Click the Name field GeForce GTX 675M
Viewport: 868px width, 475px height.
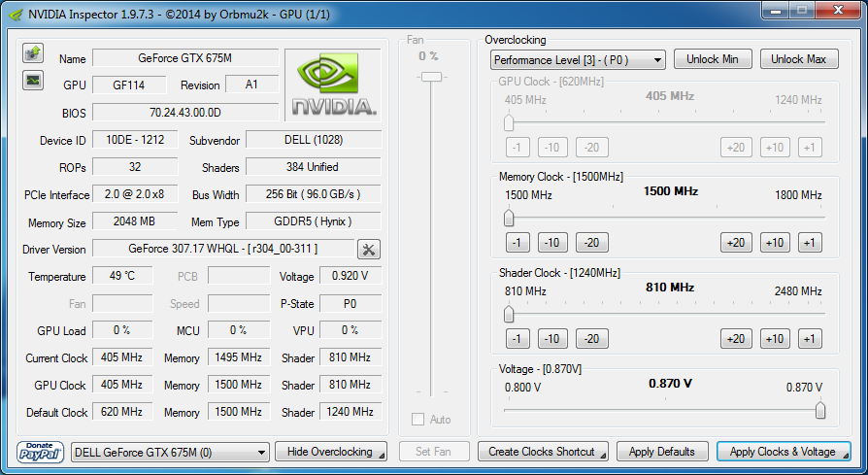pyautogui.click(x=184, y=58)
